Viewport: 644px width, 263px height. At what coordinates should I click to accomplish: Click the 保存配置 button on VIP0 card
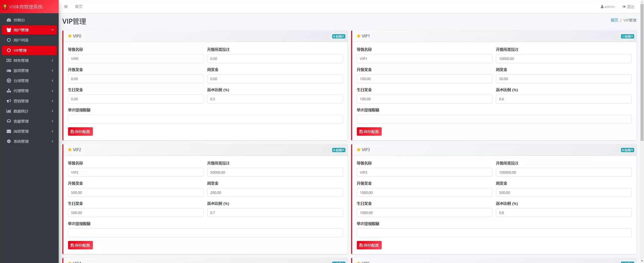pos(80,131)
